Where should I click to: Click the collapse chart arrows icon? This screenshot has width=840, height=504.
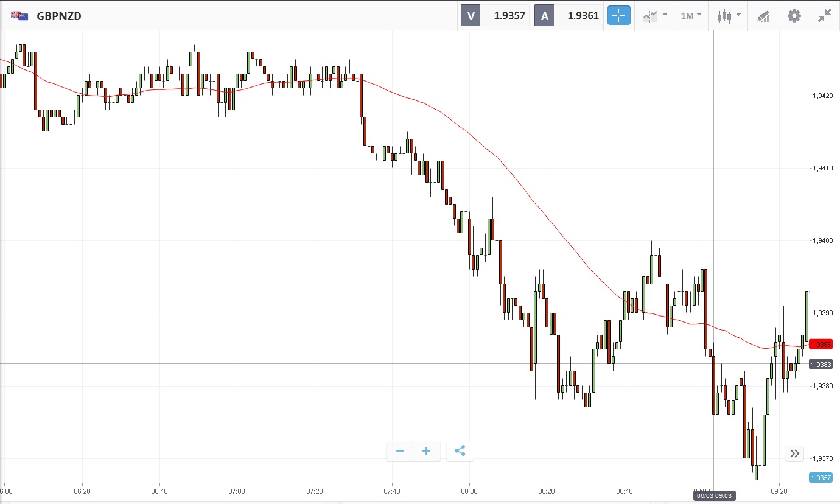tap(825, 16)
